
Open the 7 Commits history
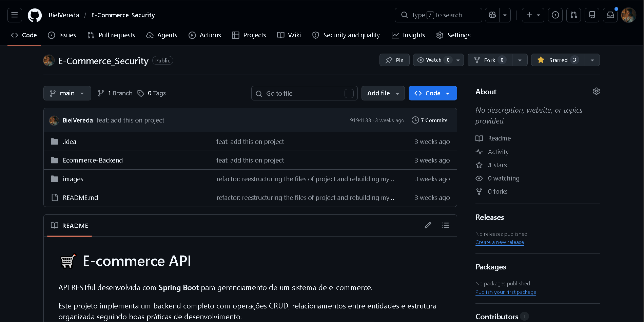pos(430,120)
